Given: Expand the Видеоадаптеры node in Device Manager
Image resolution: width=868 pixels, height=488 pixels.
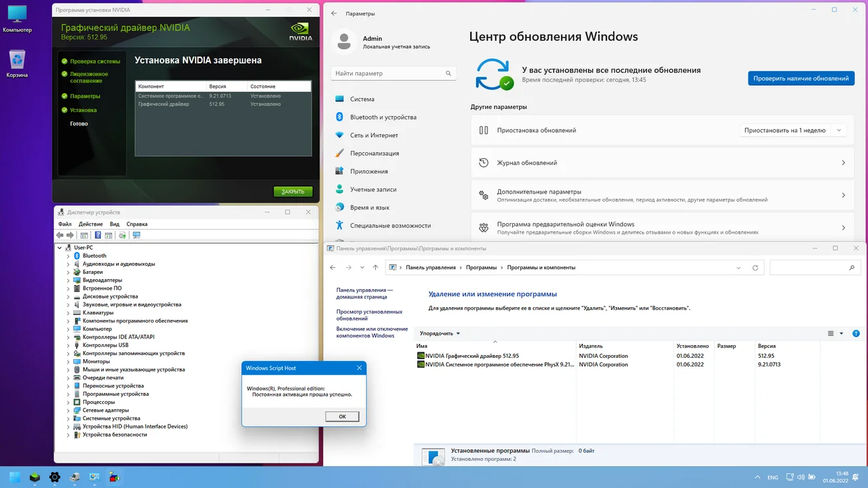Looking at the screenshot, I should pyautogui.click(x=68, y=280).
